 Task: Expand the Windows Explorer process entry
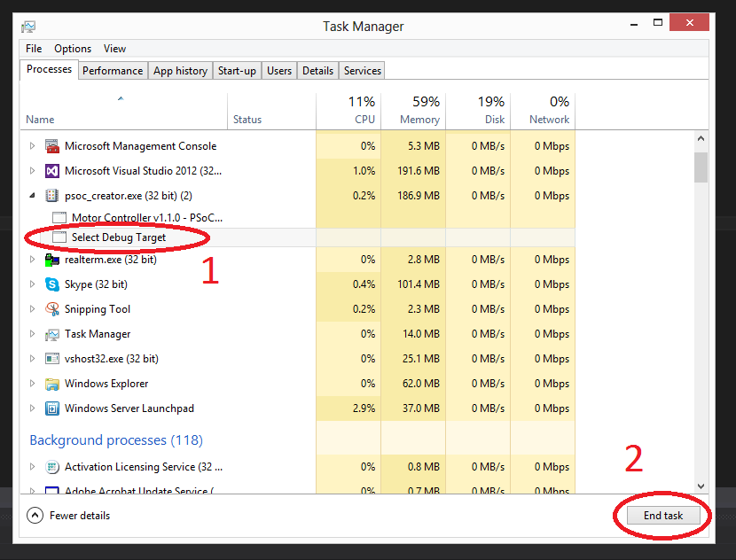[x=32, y=383]
